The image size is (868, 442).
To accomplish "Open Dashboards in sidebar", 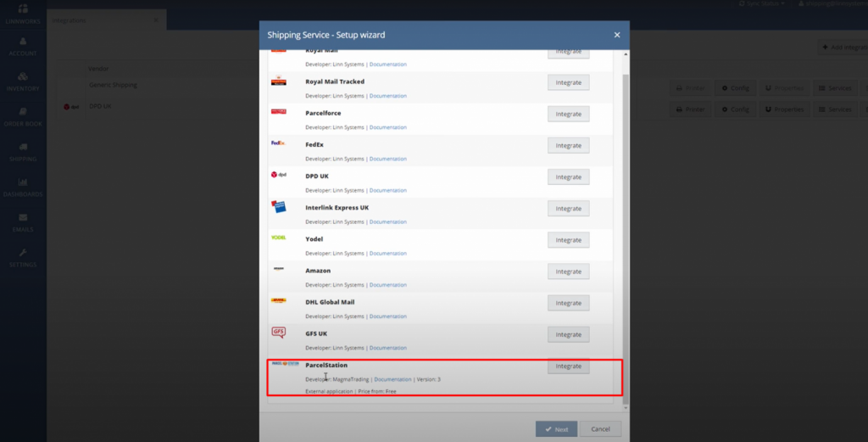I will point(23,187).
